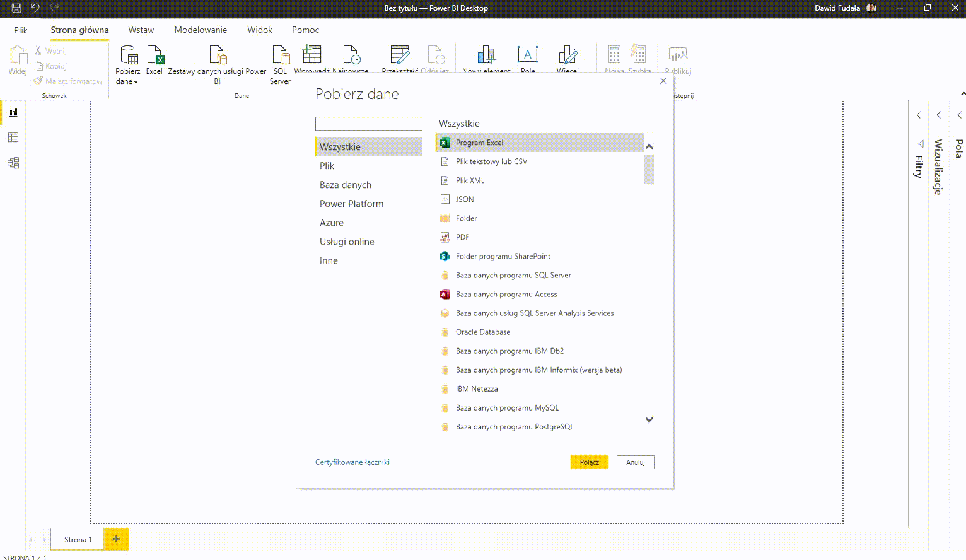Screen dimensions: 966x560
Task: Choose PDF connector
Action: (x=540, y=237)
